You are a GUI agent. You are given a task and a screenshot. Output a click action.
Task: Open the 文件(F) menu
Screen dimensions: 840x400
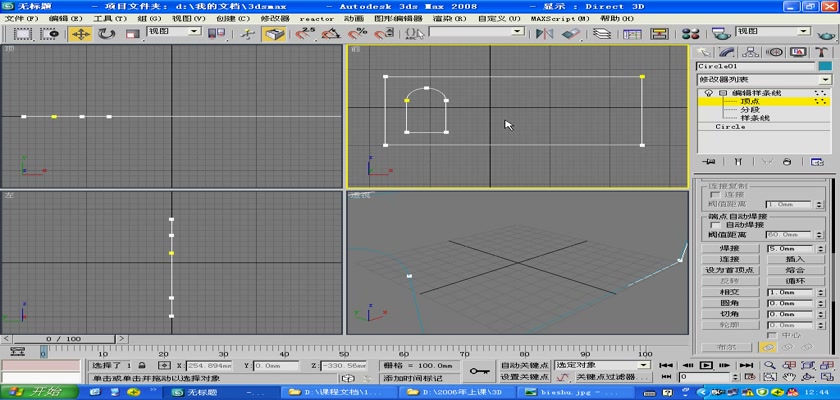21,18
